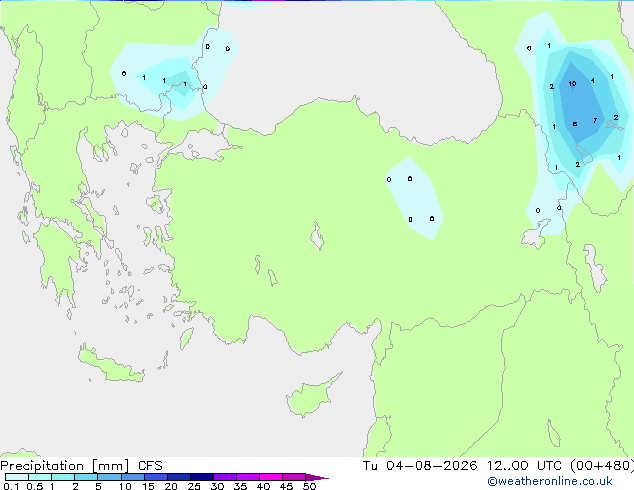Click the "Precipitation [mm]" legend title

65,466
